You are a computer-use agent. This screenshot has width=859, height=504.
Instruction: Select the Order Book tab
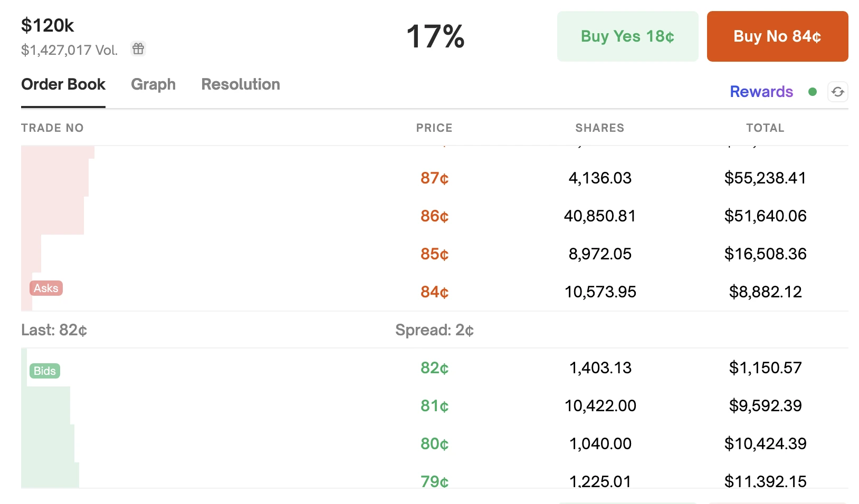63,84
